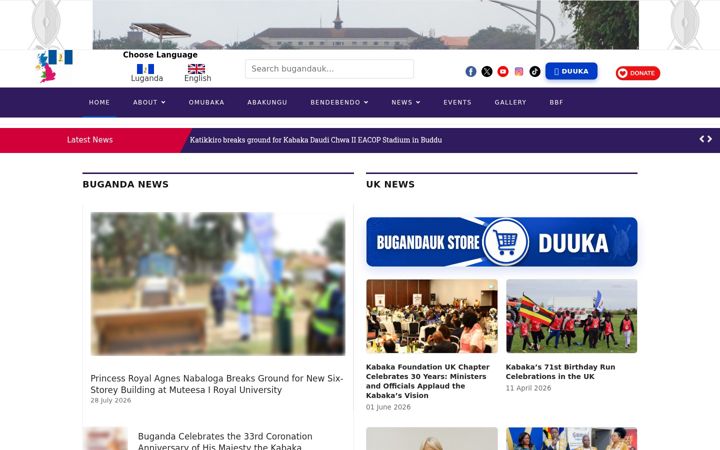The height and width of the screenshot is (450, 720).
Task: Click the Buganda UK map logo
Action: pyautogui.click(x=54, y=66)
